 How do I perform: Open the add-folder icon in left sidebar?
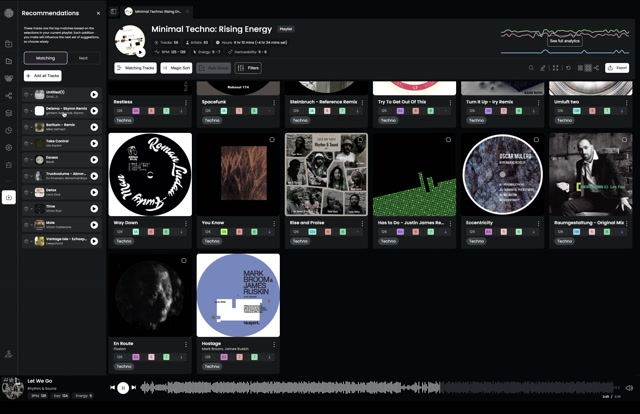[9, 44]
